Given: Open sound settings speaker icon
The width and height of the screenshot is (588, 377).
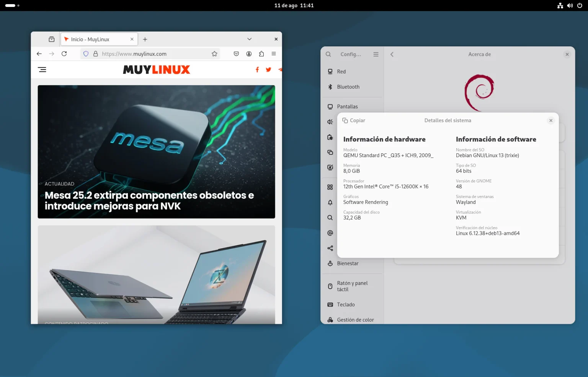Looking at the screenshot, I should pos(330,122).
